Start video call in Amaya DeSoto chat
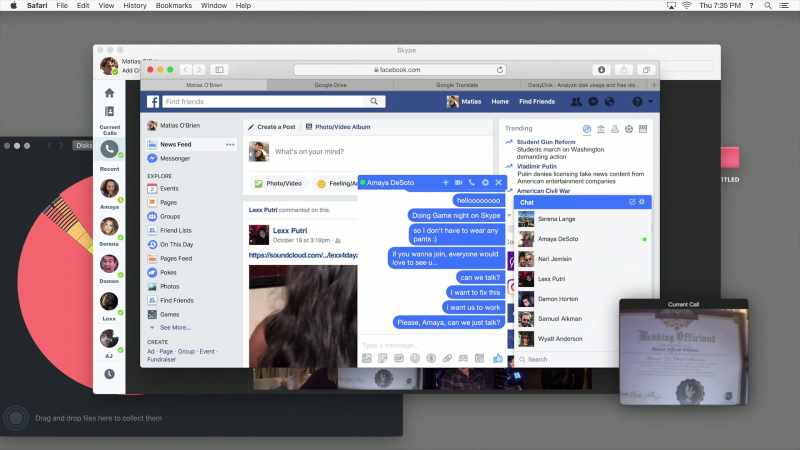The image size is (800, 450). (x=458, y=182)
